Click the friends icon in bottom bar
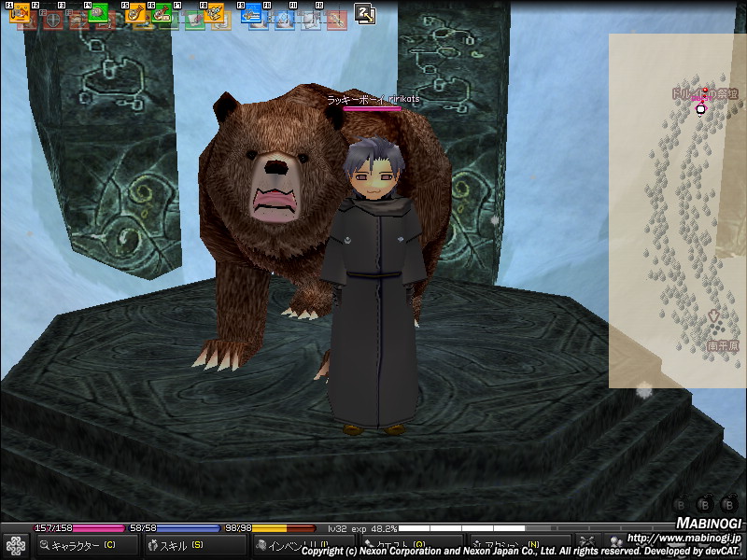This screenshot has width=747, height=560. [x=616, y=544]
